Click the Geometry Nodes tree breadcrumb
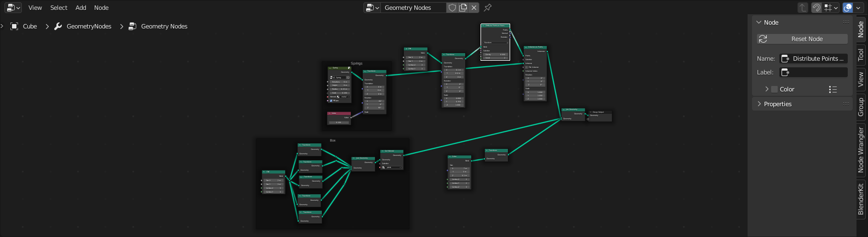 click(x=158, y=26)
